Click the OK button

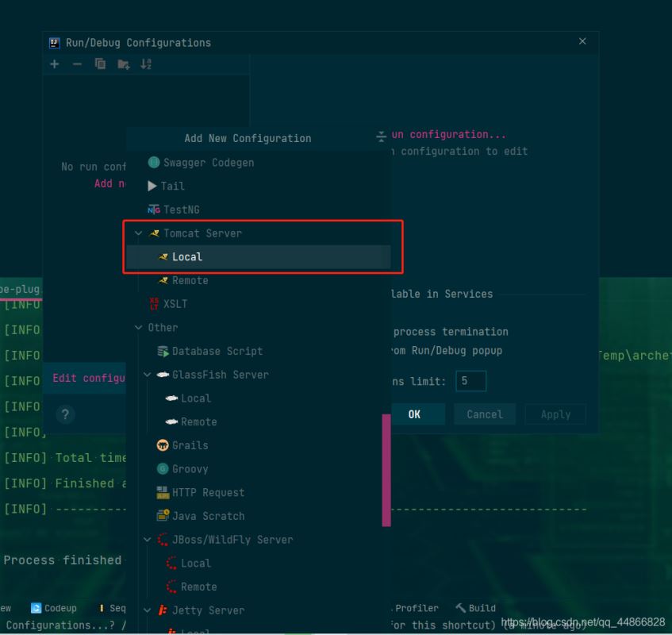pos(418,414)
